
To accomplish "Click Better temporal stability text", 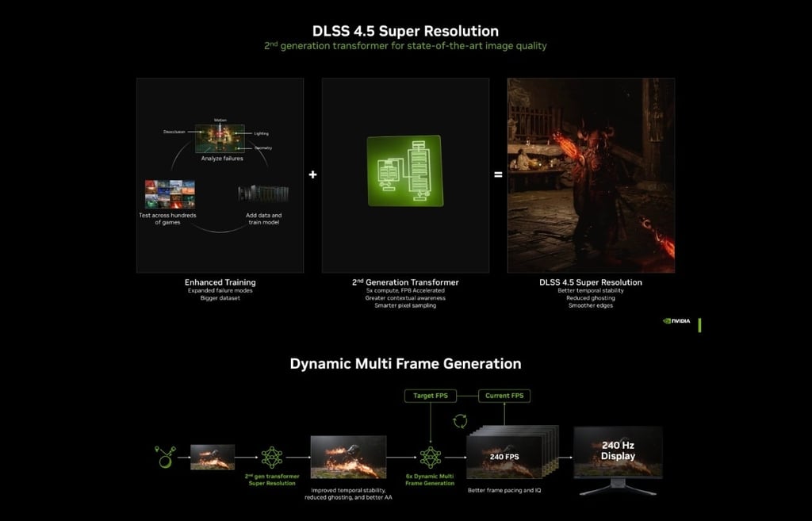I will [591, 290].
